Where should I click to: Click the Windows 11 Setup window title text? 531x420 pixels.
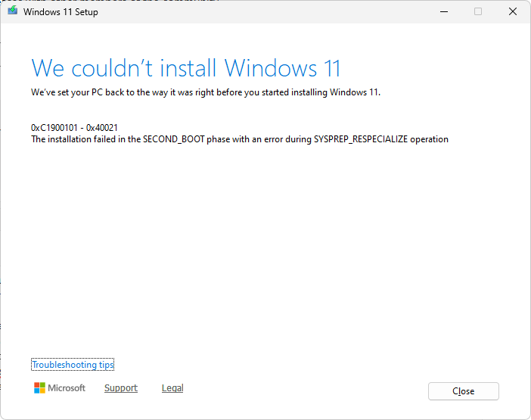click(x=61, y=12)
